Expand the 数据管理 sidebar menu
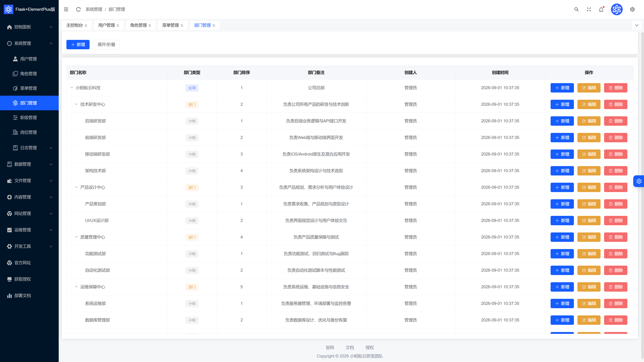644x362 pixels. pyautogui.click(x=29, y=164)
